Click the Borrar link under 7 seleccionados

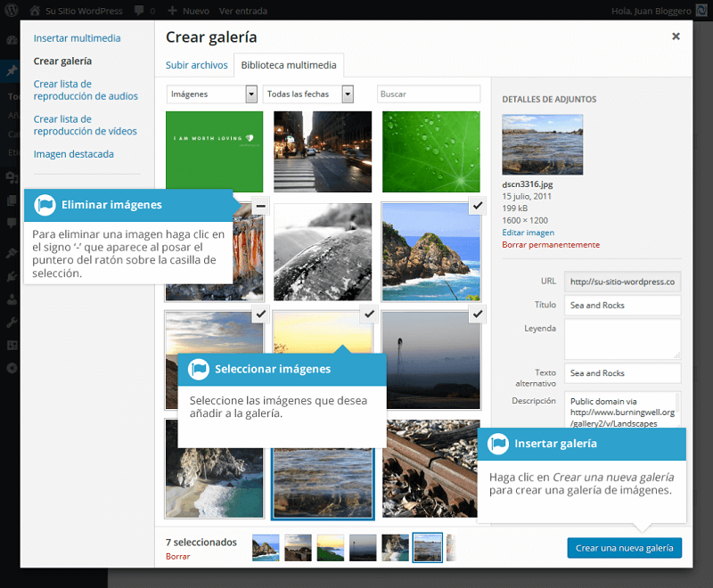177,556
